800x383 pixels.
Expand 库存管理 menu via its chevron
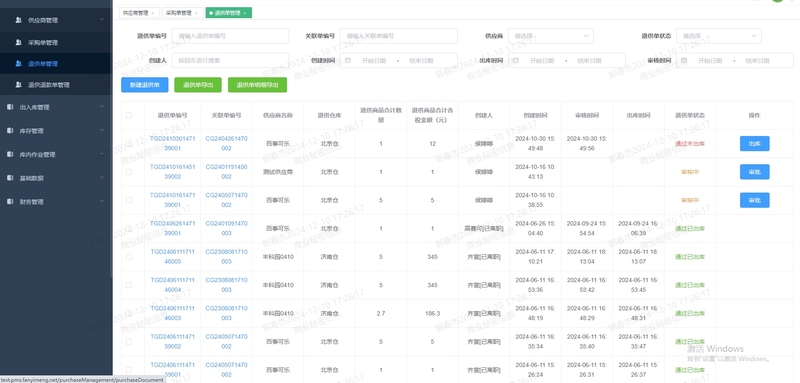(x=102, y=131)
